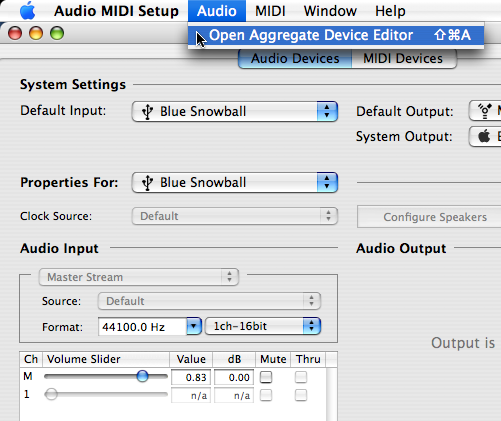Toggle Thru for master channel M
This screenshot has width=501, height=421.
tap(301, 377)
